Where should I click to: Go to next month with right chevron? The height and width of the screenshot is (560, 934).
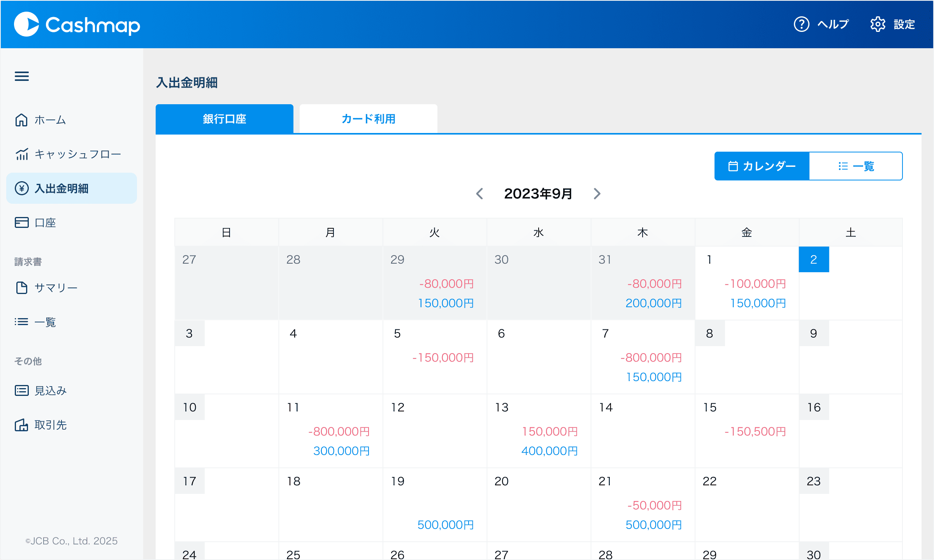point(597,194)
